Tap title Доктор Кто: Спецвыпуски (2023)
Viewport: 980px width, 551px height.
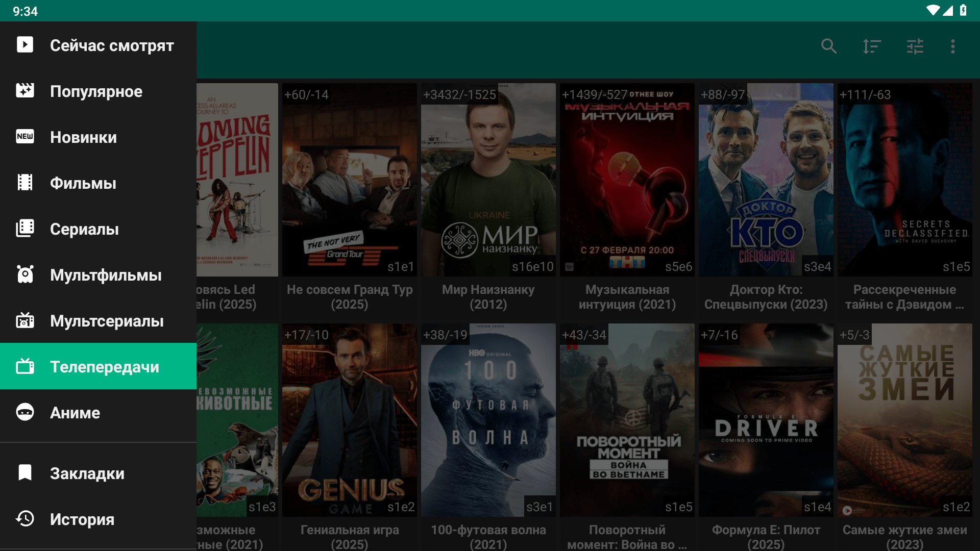pyautogui.click(x=766, y=297)
